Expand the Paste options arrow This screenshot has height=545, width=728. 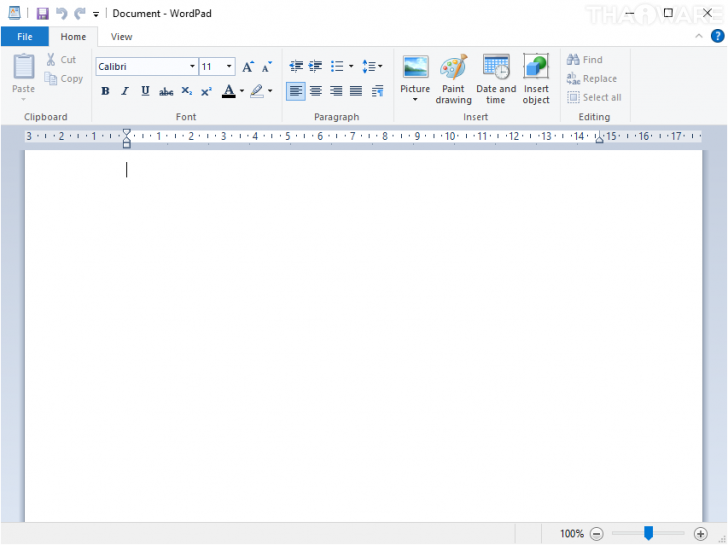pos(23,99)
